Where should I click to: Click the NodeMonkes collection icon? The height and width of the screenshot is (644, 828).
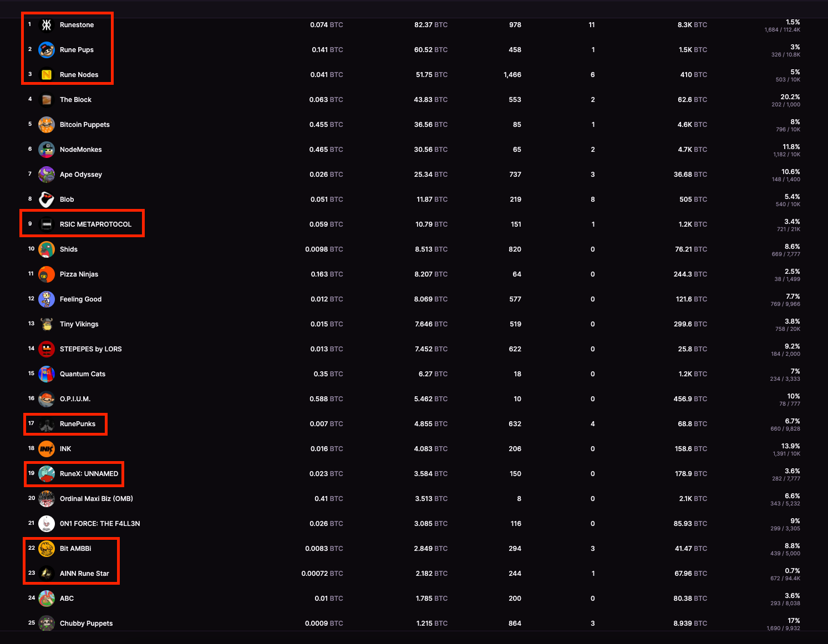47,150
